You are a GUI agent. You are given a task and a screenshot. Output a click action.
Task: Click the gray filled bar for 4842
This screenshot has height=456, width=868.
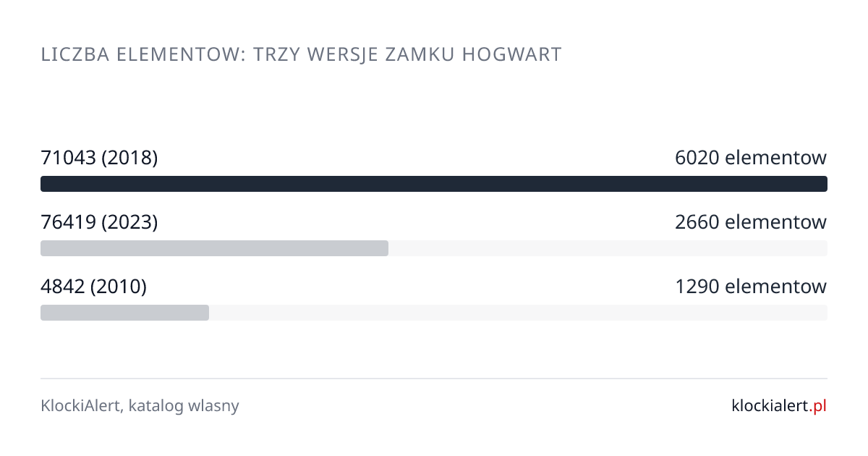124,313
